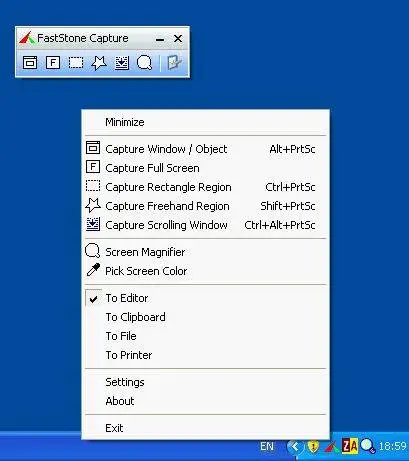Screen dimensions: 409x461
Task: Click the output destination icon in toolbar
Action: coord(174,63)
